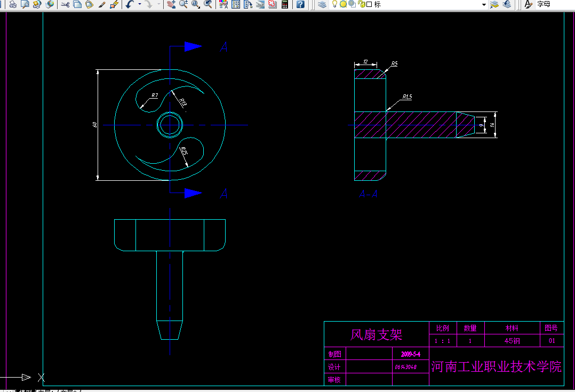Viewport: 575px width, 392px height.
Task: Click the 比例 header cell
Action: click(443, 328)
